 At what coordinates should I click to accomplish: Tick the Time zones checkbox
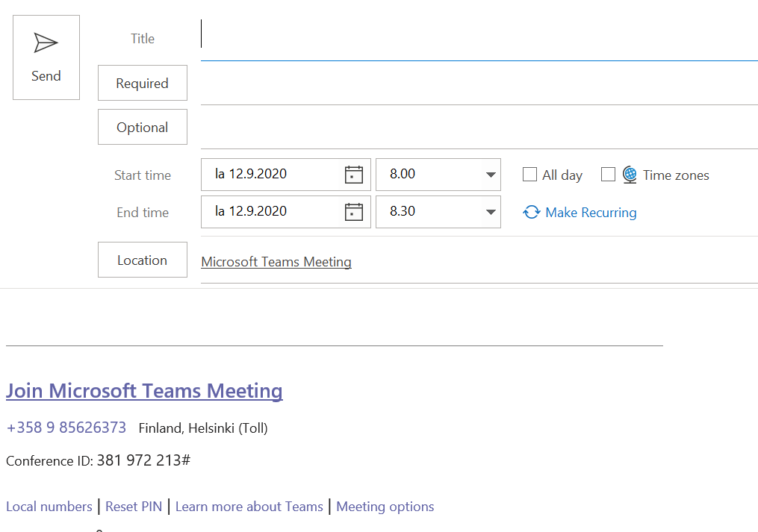[608, 175]
